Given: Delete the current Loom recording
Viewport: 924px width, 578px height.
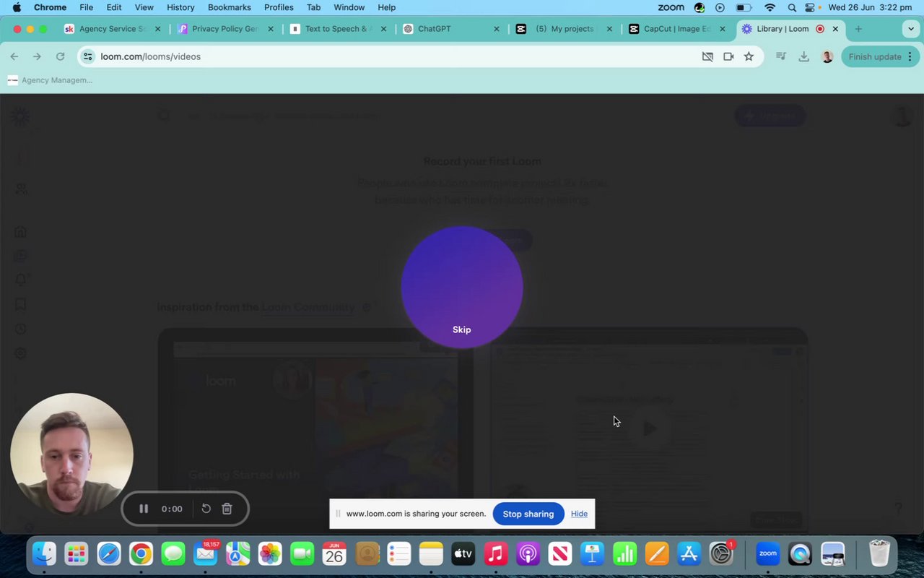Looking at the screenshot, I should [x=227, y=509].
